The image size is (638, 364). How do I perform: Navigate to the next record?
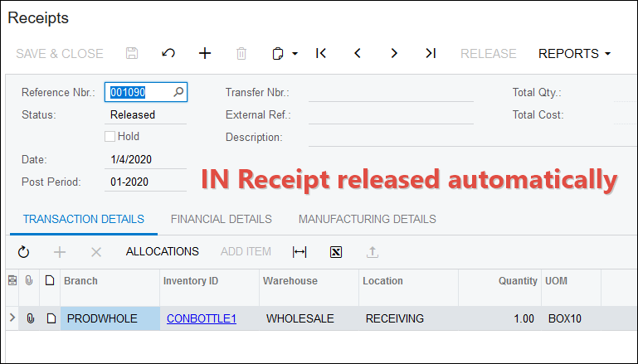394,53
